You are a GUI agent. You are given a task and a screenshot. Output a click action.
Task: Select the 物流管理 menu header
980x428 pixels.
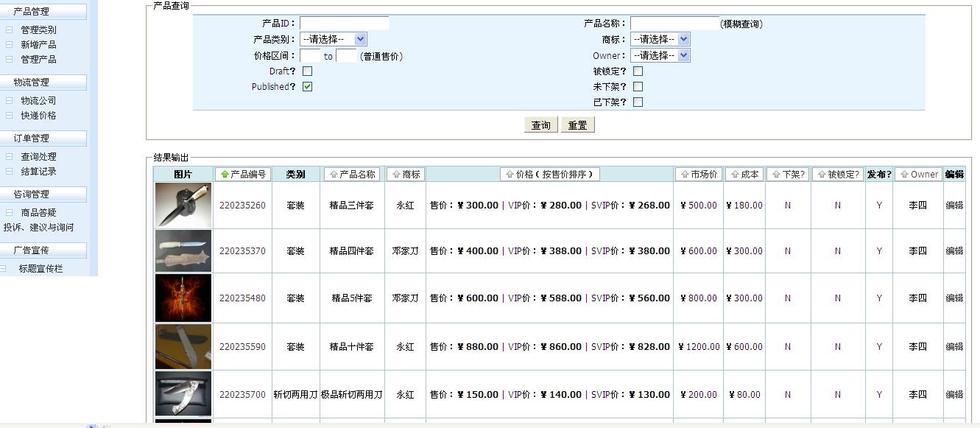coord(43,83)
